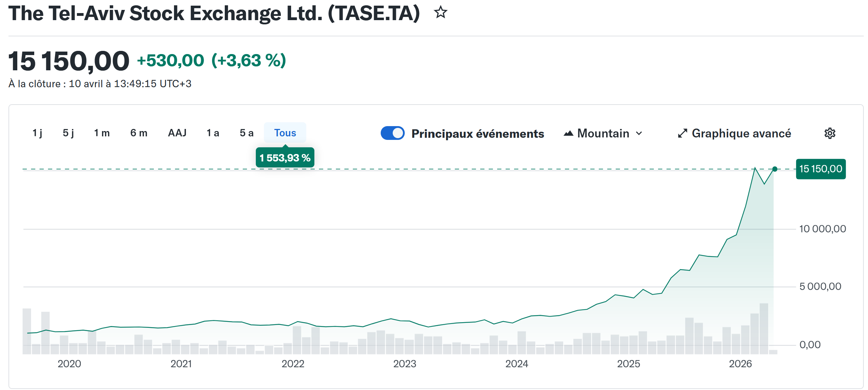Image resolution: width=868 pixels, height=390 pixels.
Task: Select the 1 j time range
Action: (x=37, y=133)
